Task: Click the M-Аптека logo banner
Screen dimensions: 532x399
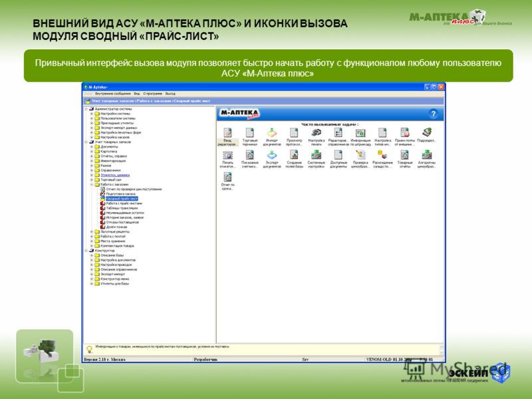Action: pos(240,114)
